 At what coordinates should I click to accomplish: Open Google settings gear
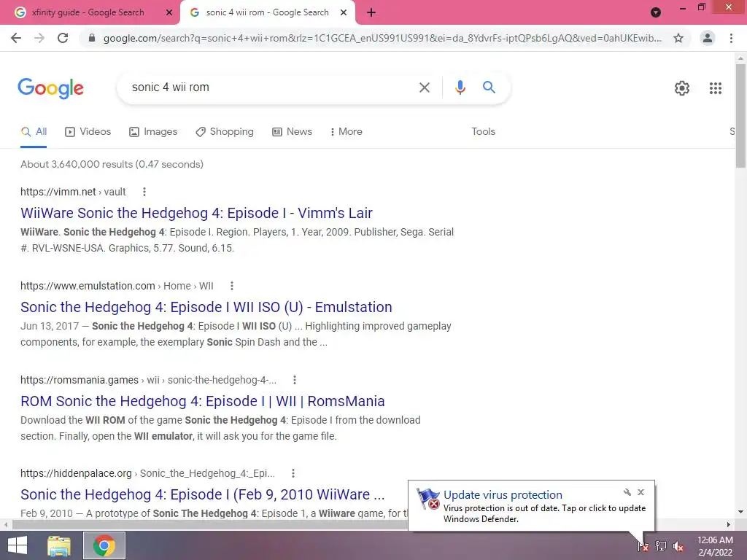[x=682, y=88]
